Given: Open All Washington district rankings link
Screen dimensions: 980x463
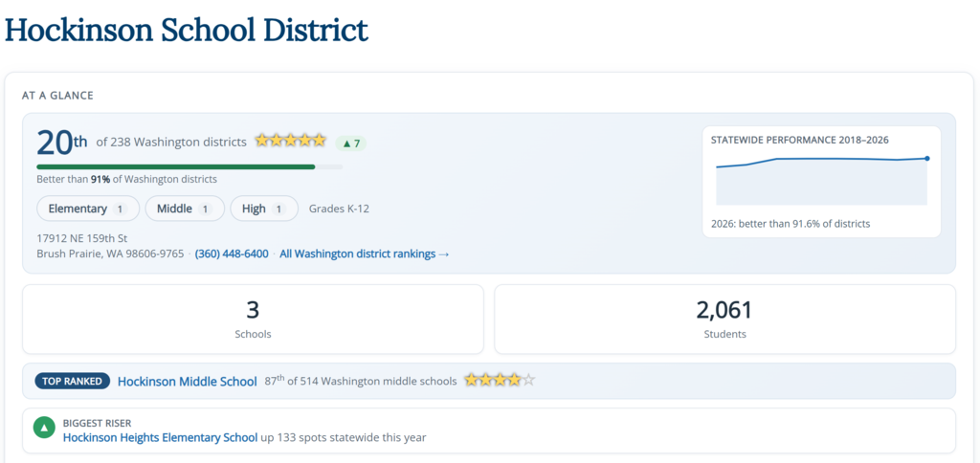Looking at the screenshot, I should (365, 254).
